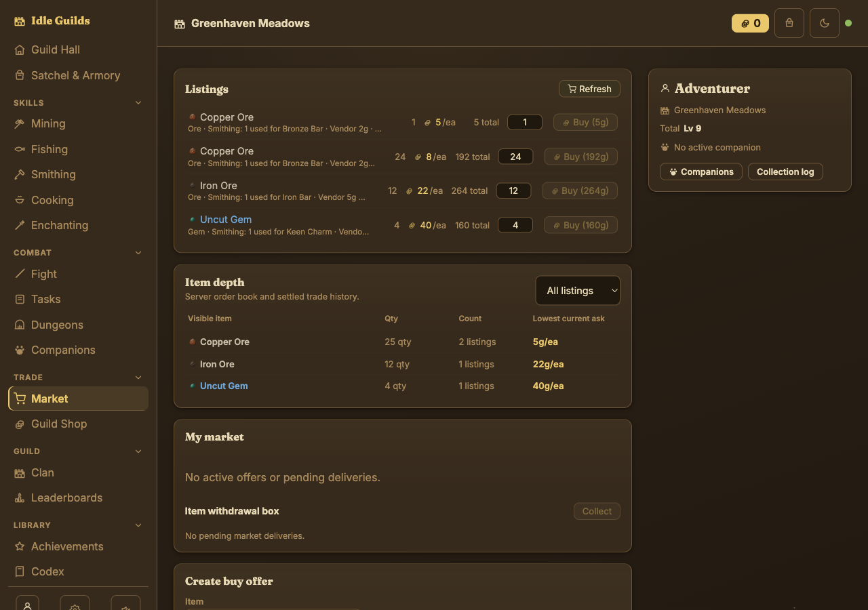868x610 pixels.
Task: Open the Mining skill pickaxe icon
Action: coord(20,124)
